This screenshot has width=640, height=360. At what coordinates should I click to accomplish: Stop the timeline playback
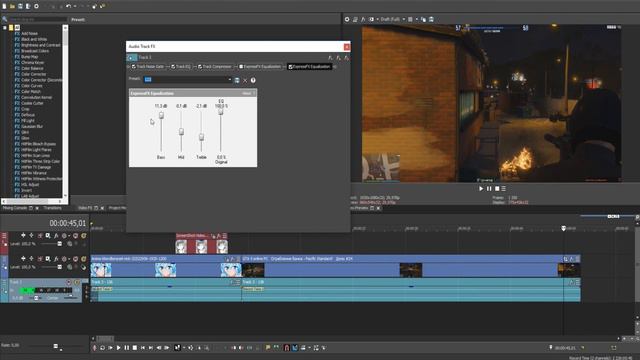pos(135,348)
